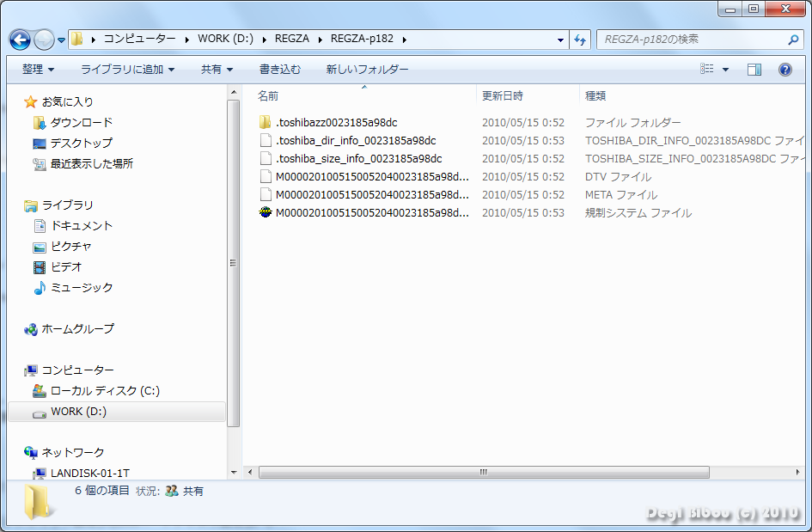Viewport: 812px width, 532px height.
Task: Open the ピクチャ library
Action: pyautogui.click(x=71, y=247)
